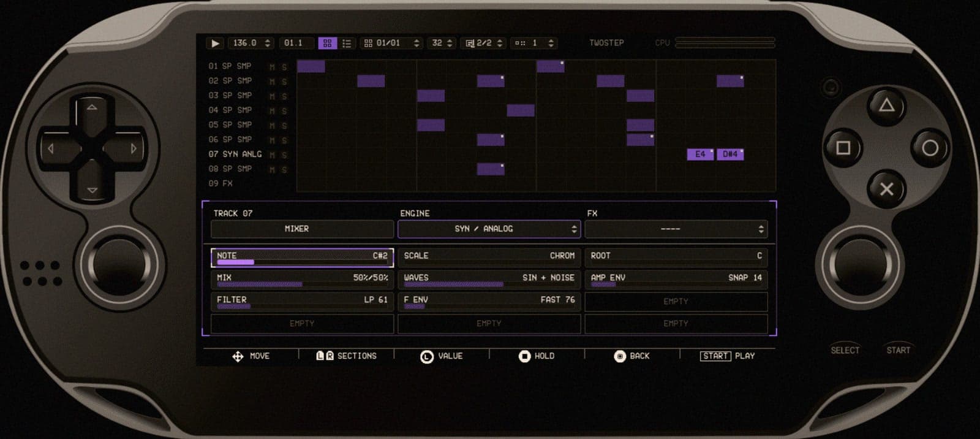
Task: Click the left analog stick
Action: 120,264
